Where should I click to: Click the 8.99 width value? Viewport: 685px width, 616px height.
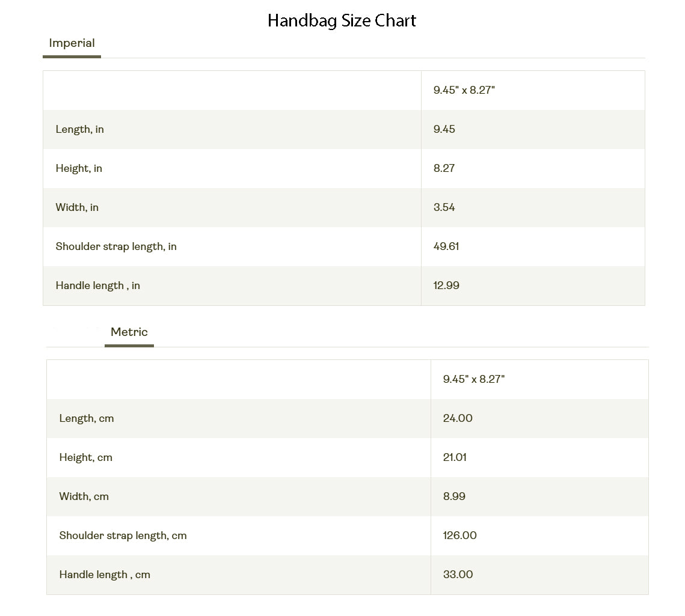tap(453, 496)
